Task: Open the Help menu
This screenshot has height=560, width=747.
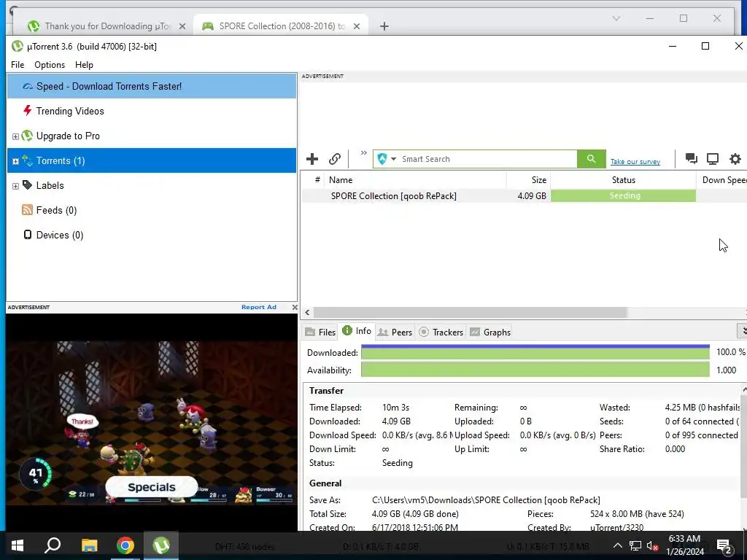Action: click(x=84, y=65)
